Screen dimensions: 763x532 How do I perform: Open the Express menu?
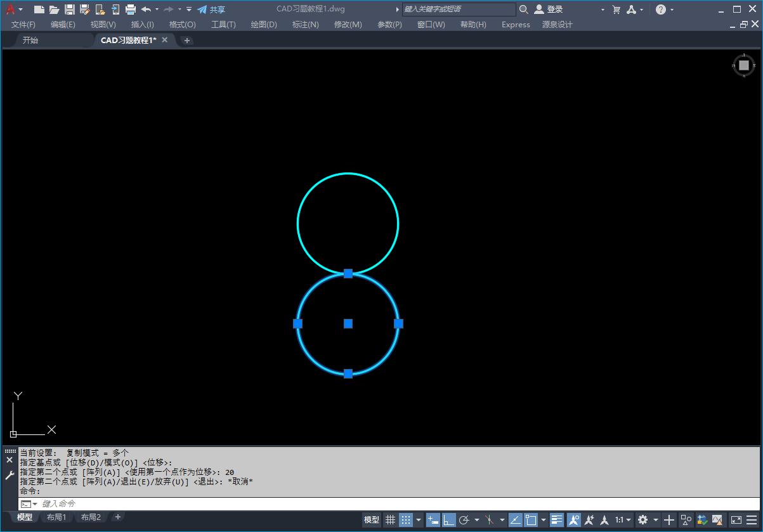click(516, 25)
